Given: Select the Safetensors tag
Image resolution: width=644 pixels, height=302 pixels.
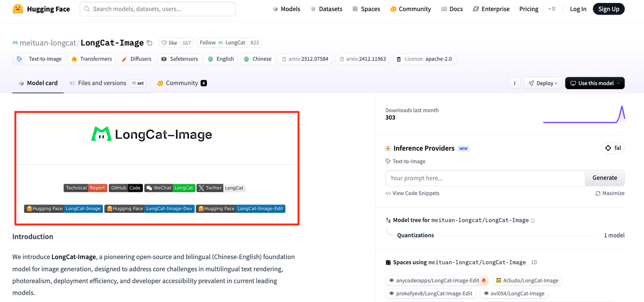Looking at the screenshot, I should pos(179,59).
